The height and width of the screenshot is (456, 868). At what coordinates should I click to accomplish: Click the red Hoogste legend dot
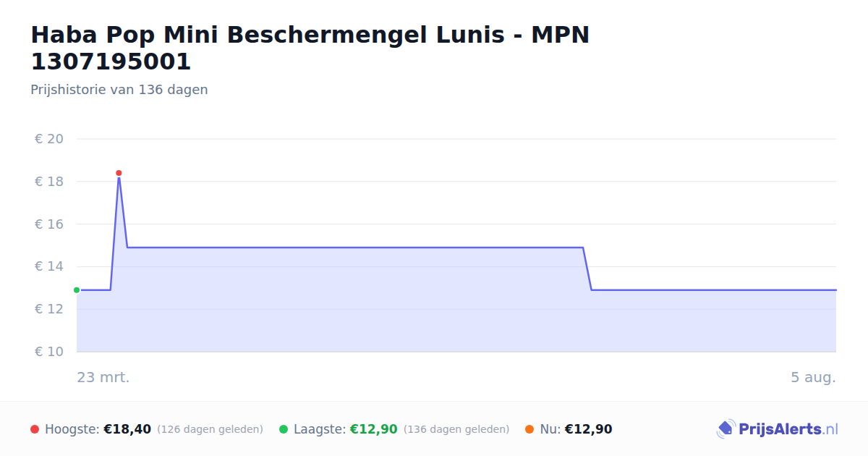pyautogui.click(x=35, y=429)
